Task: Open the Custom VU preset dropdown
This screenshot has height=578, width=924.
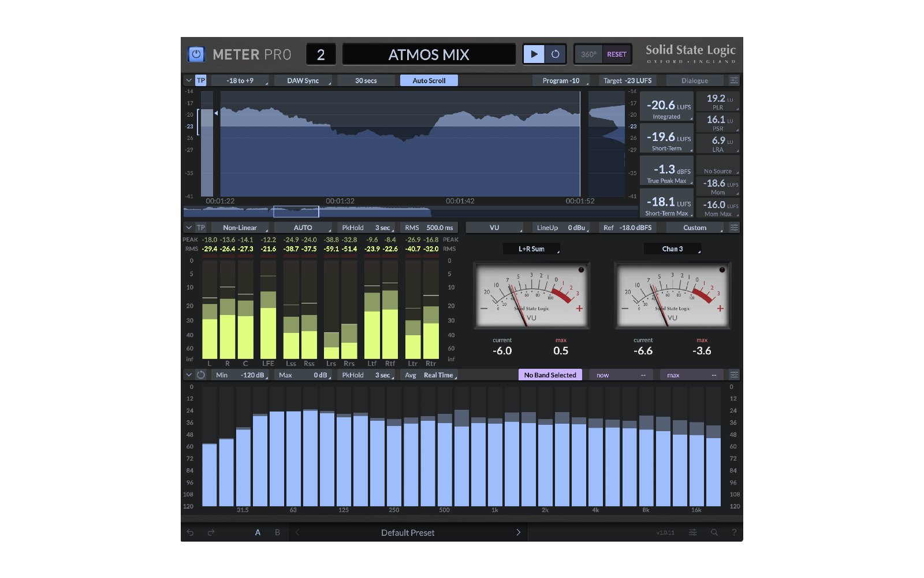Action: pyautogui.click(x=695, y=228)
